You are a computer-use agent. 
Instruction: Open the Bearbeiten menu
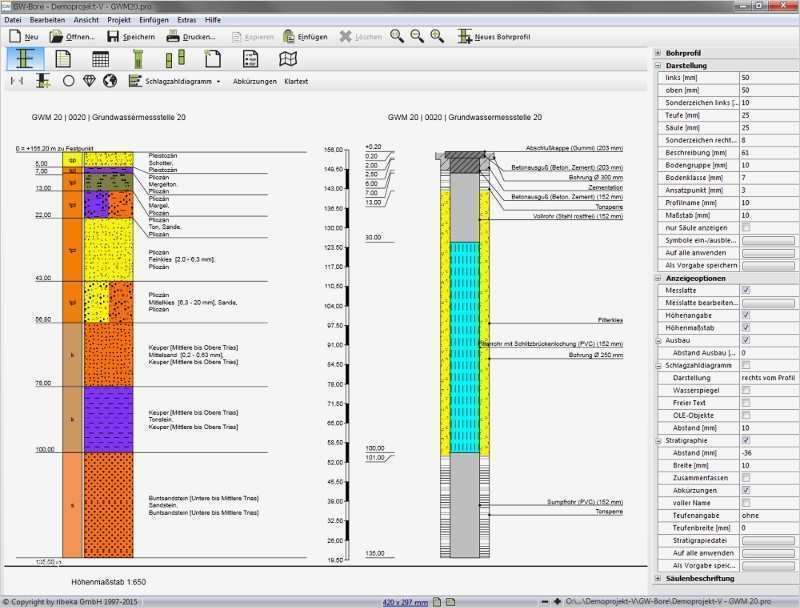point(47,20)
